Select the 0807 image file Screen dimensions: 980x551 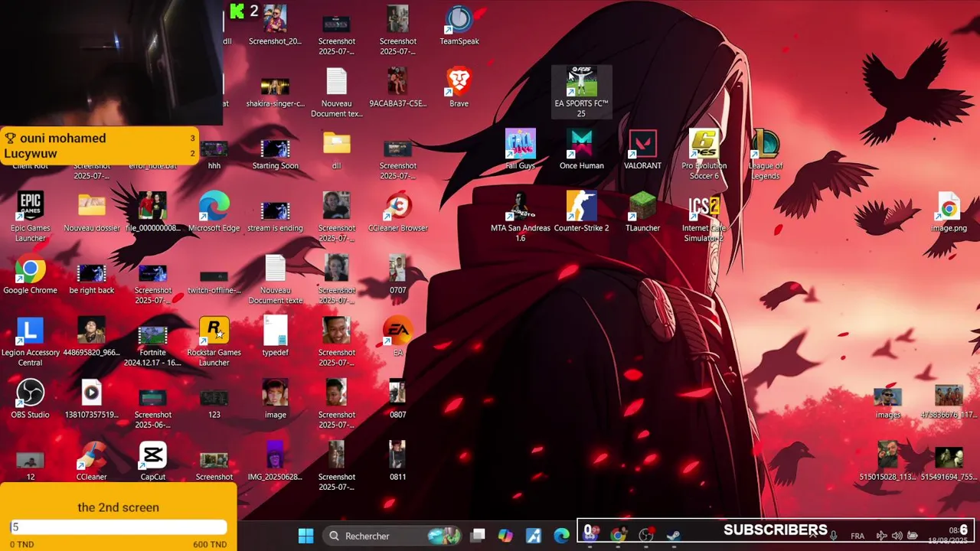(397, 399)
